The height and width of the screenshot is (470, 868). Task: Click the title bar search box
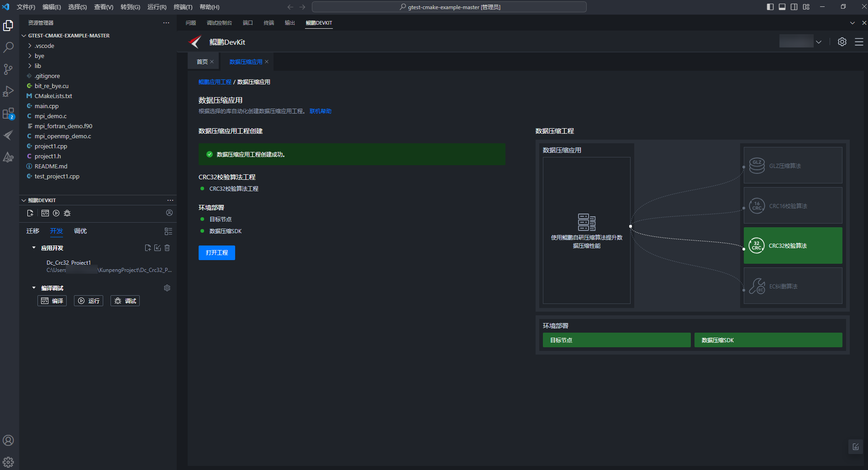point(449,7)
